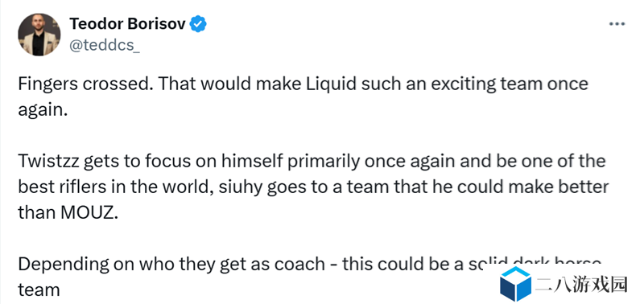Click "Depending on who they get as coach"
The width and height of the screenshot is (644, 304).
pos(171,265)
